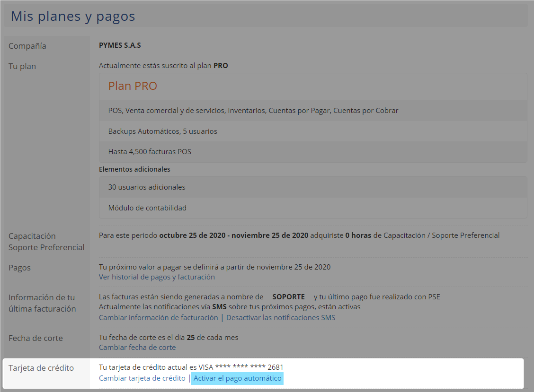This screenshot has width=534, height=392.
Task: Select the 30 usuarios adicionales row
Action: [147, 187]
